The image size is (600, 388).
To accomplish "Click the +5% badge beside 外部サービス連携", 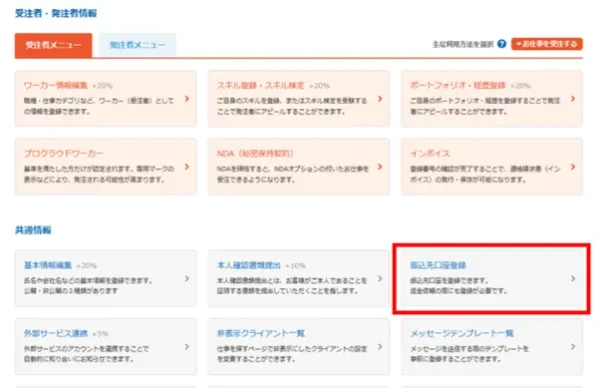I will (x=100, y=334).
